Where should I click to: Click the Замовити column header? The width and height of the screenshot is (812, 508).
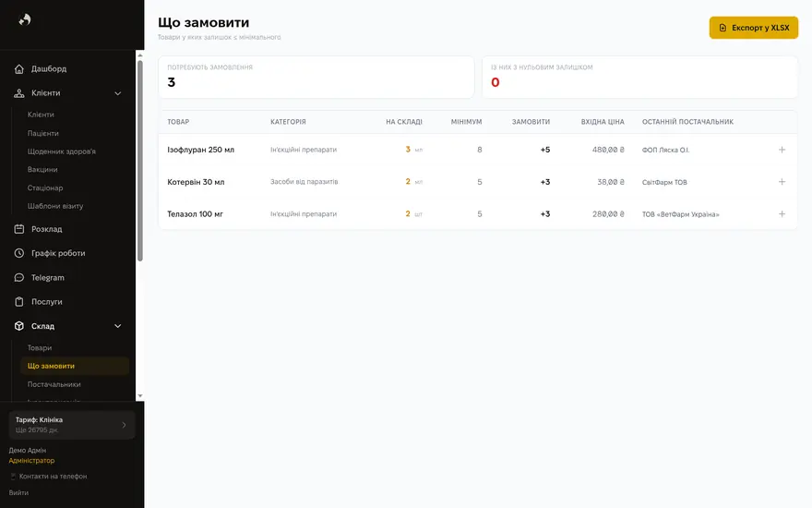click(531, 122)
